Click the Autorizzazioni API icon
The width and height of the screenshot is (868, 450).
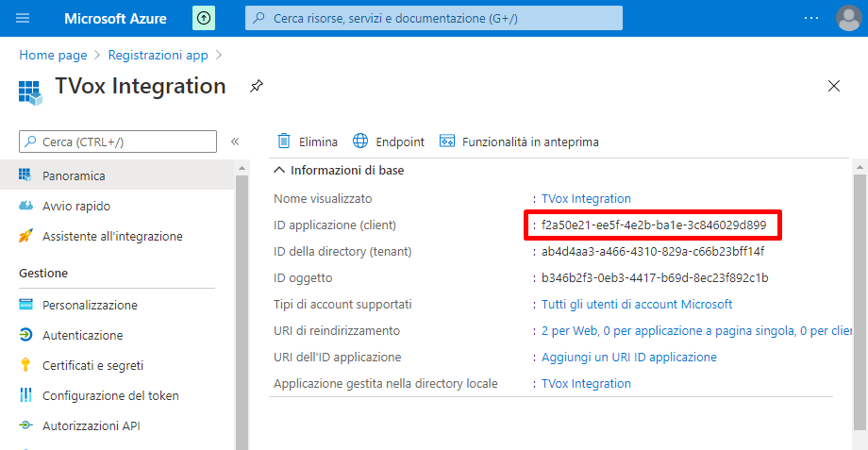[25, 425]
